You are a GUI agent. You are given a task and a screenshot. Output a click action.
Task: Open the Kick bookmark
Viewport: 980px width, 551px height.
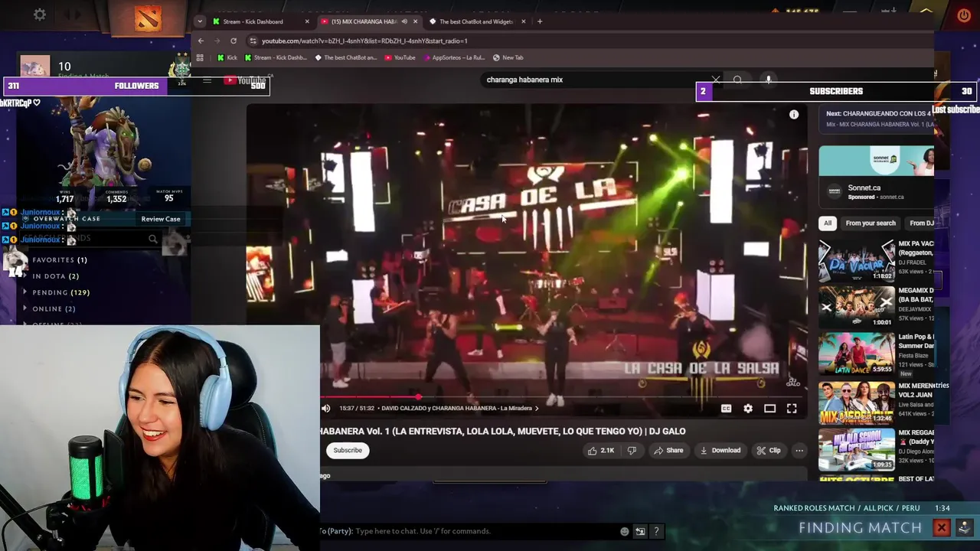pos(227,57)
